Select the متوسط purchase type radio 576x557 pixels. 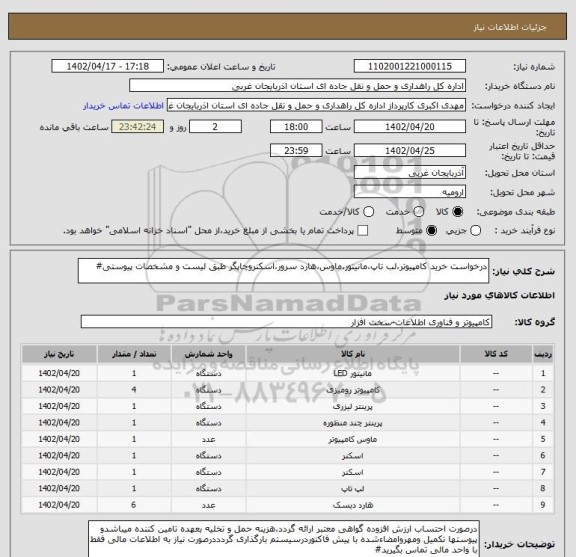point(431,231)
